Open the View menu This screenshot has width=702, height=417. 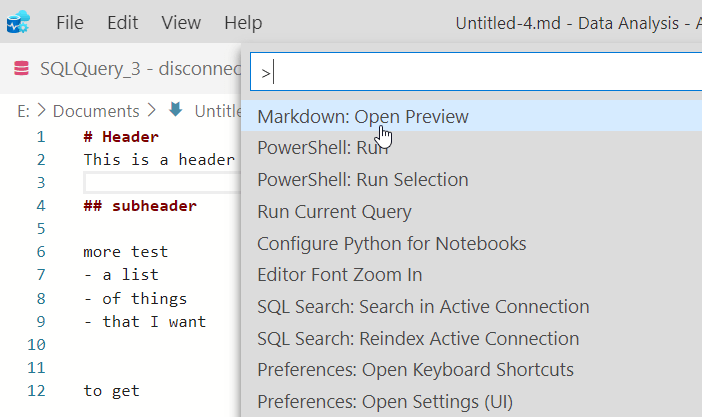tap(180, 22)
